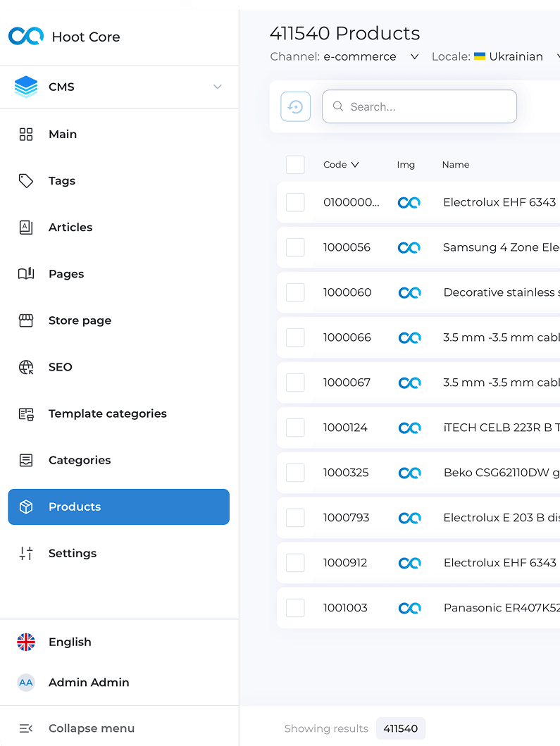
Task: Click the Categories list icon
Action: click(25, 460)
